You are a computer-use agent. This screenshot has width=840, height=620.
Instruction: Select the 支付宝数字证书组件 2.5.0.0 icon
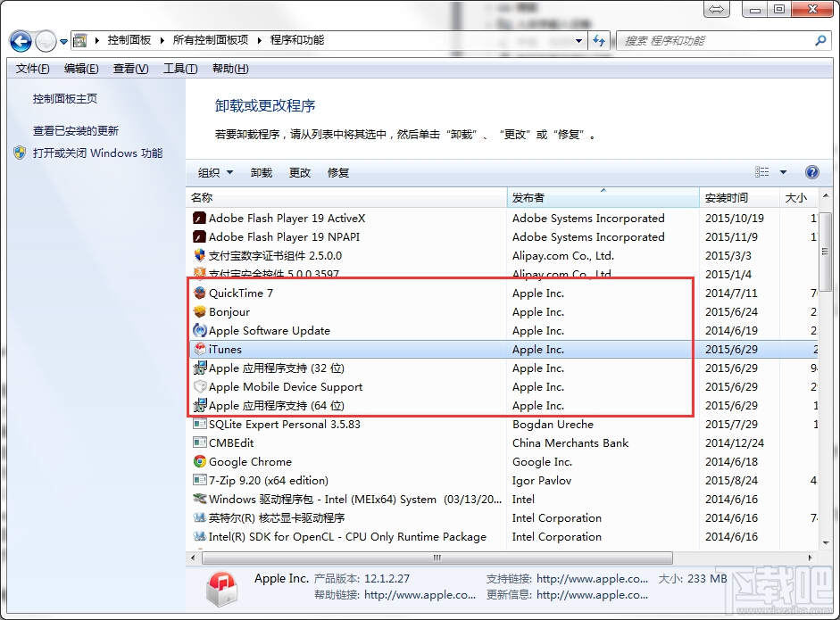pyautogui.click(x=199, y=255)
